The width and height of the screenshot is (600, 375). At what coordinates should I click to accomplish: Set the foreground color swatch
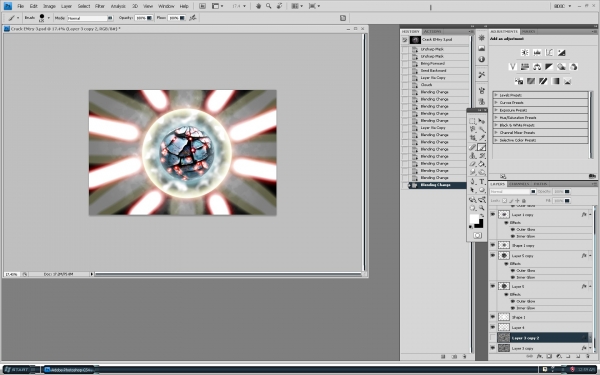[474, 219]
